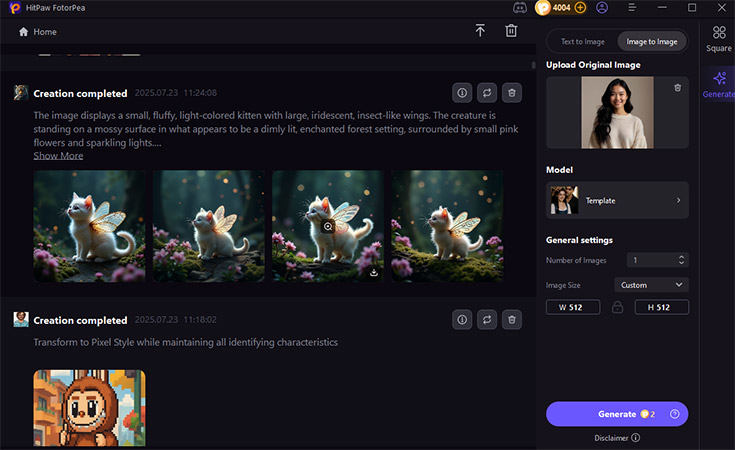Regenerate the kitten creation
This screenshot has width=735, height=450.
(x=487, y=93)
